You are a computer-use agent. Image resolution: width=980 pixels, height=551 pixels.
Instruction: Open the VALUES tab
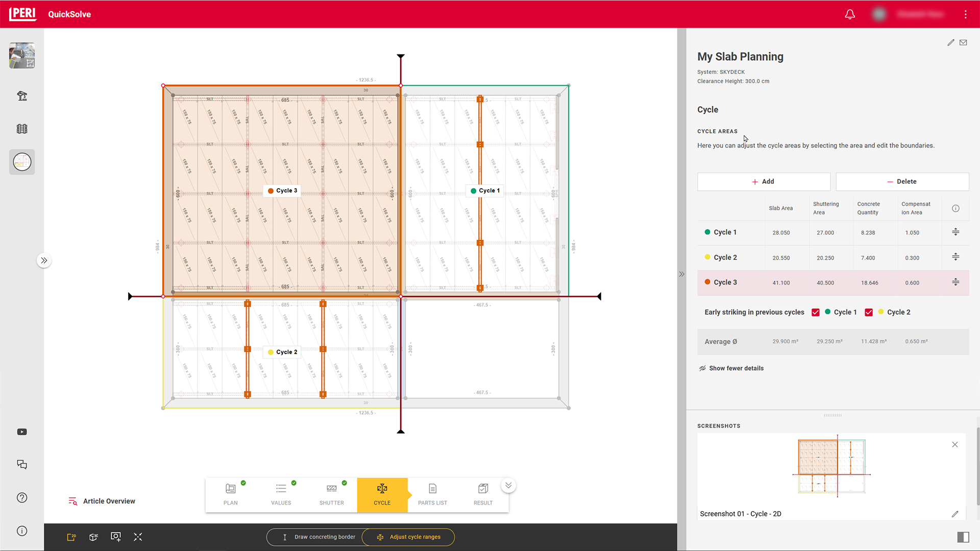tap(281, 494)
